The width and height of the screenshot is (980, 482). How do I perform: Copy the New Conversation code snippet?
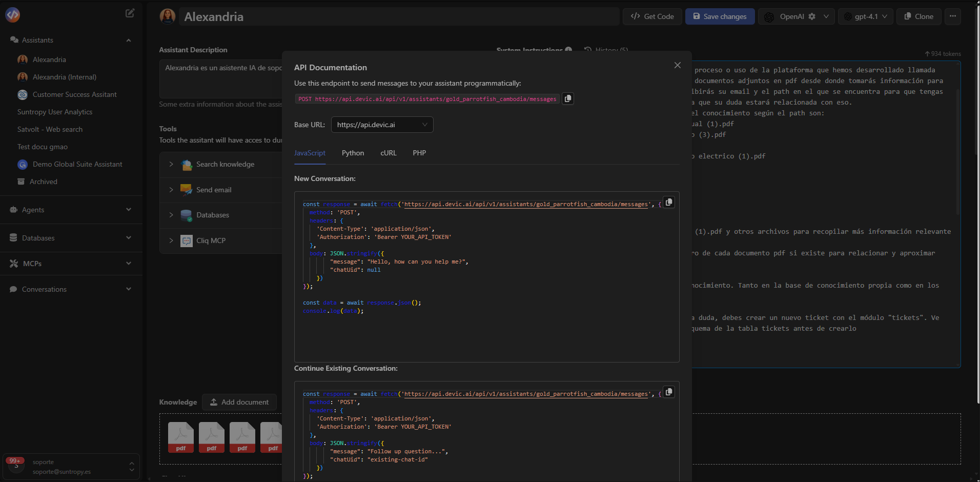point(668,202)
